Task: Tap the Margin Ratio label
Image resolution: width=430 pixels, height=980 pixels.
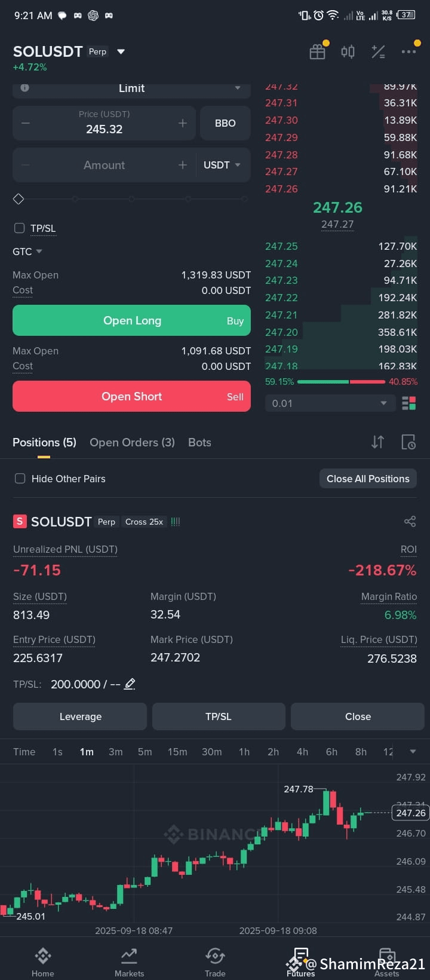Action: pyautogui.click(x=389, y=596)
